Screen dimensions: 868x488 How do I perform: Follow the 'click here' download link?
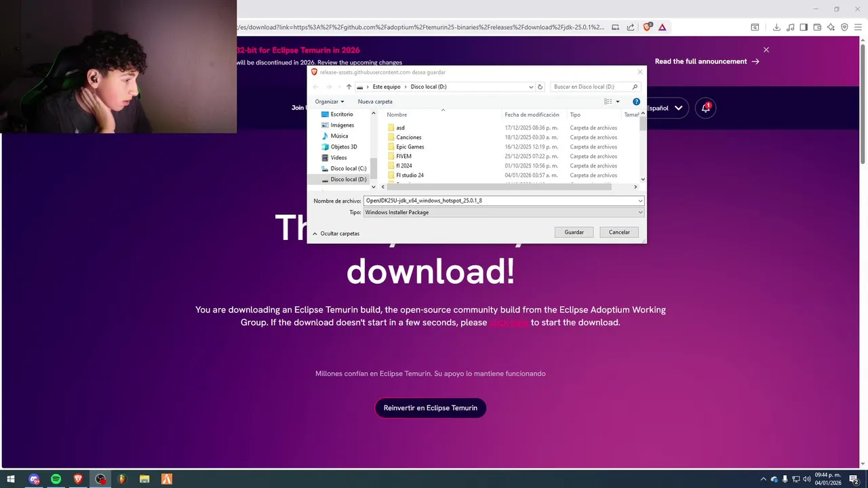509,323
